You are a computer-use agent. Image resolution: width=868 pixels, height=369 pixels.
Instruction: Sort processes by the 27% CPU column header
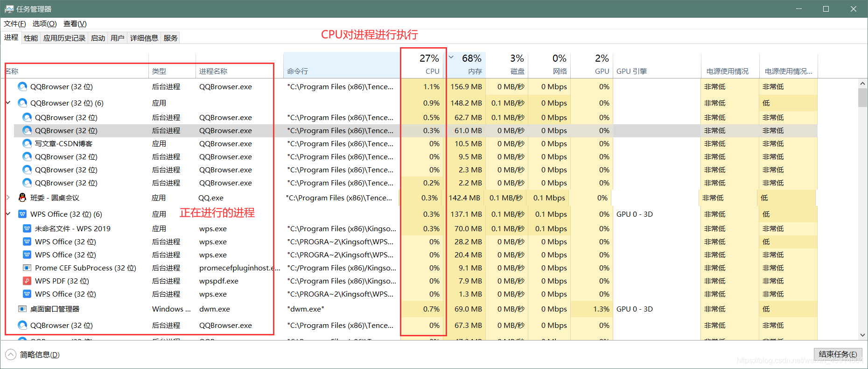[422, 65]
